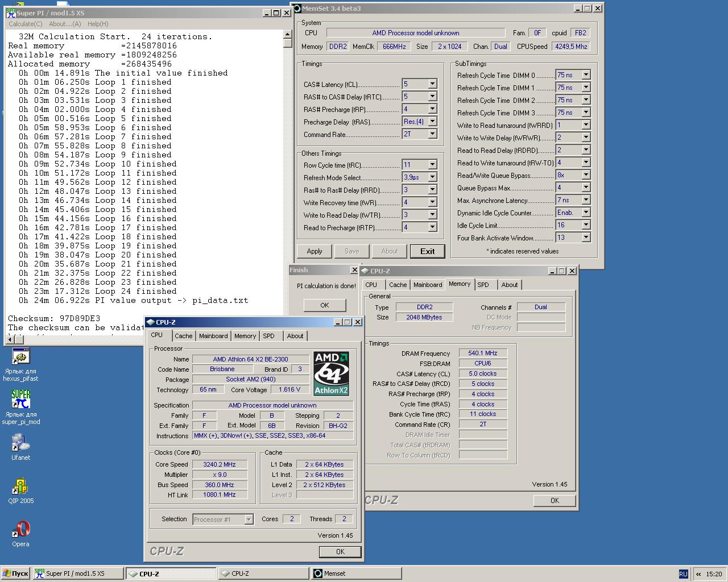The height and width of the screenshot is (582, 728).
Task: Click the Windows flag icon on the Пуск button
Action: tap(6, 573)
